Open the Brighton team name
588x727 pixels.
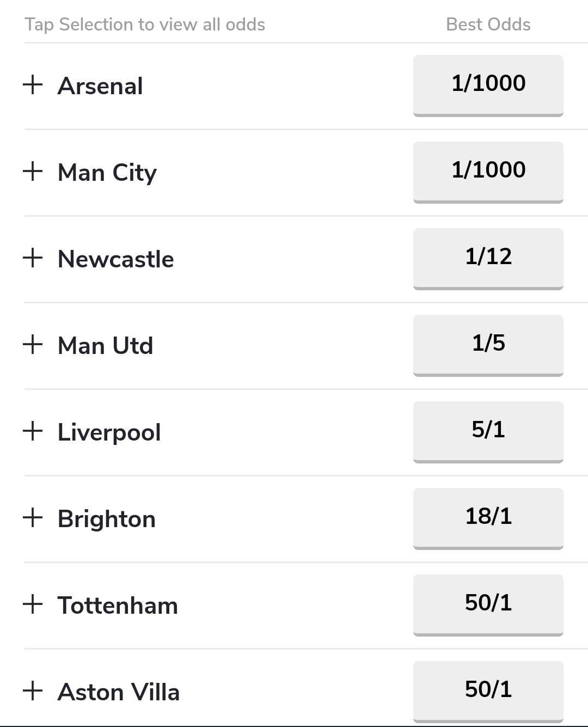(107, 519)
